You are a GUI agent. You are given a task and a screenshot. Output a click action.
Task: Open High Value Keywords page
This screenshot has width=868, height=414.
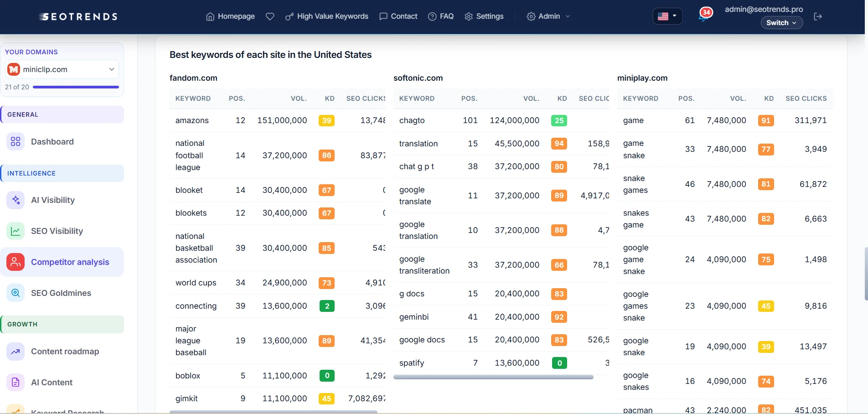point(327,16)
